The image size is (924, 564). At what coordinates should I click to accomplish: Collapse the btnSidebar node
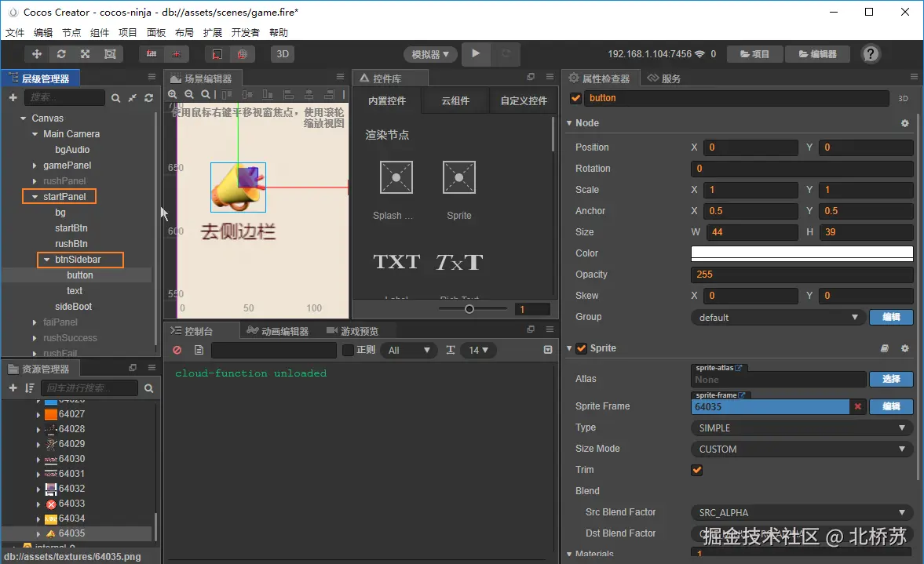(x=46, y=260)
